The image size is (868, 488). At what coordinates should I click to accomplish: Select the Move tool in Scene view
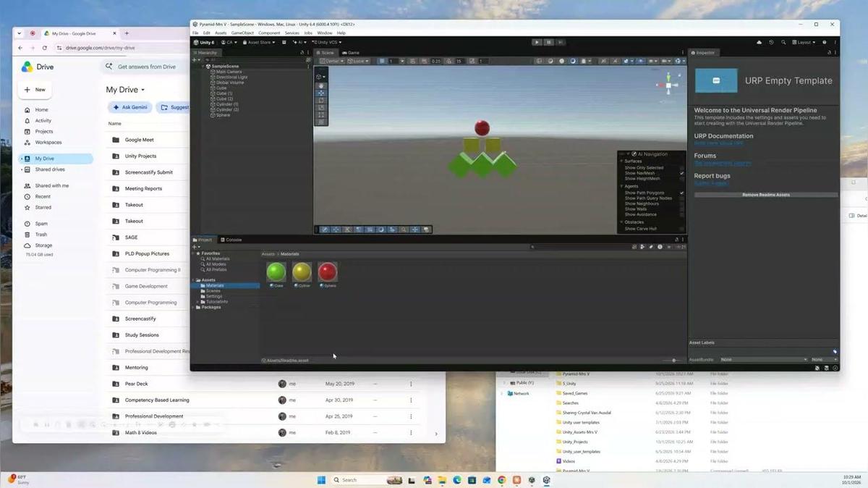click(321, 93)
